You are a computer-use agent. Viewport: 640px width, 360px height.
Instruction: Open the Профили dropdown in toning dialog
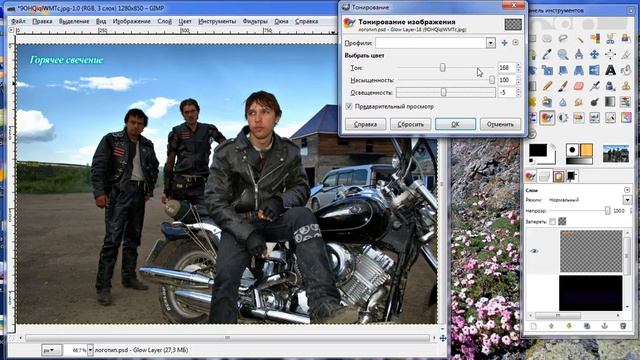point(491,43)
